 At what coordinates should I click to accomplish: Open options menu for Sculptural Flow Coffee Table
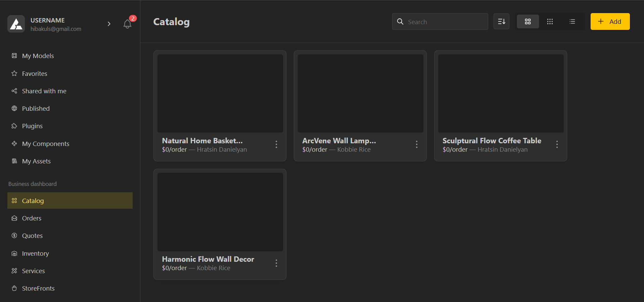click(557, 144)
